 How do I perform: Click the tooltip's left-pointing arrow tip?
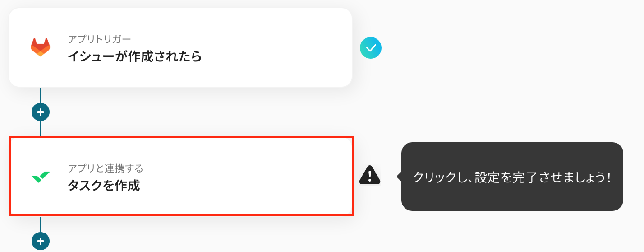[x=399, y=177]
